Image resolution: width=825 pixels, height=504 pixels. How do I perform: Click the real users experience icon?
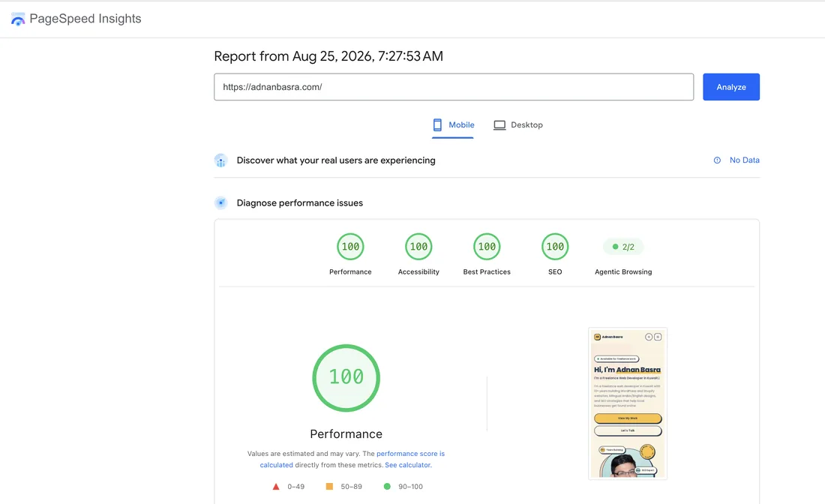221,160
